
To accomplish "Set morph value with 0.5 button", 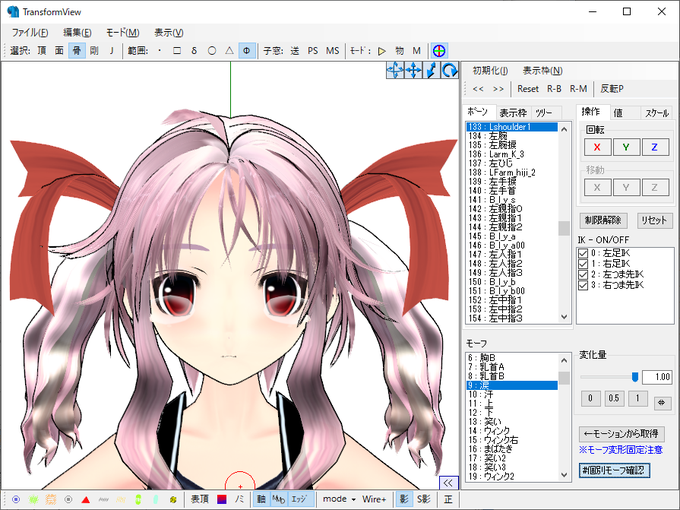I will pyautogui.click(x=614, y=398).
